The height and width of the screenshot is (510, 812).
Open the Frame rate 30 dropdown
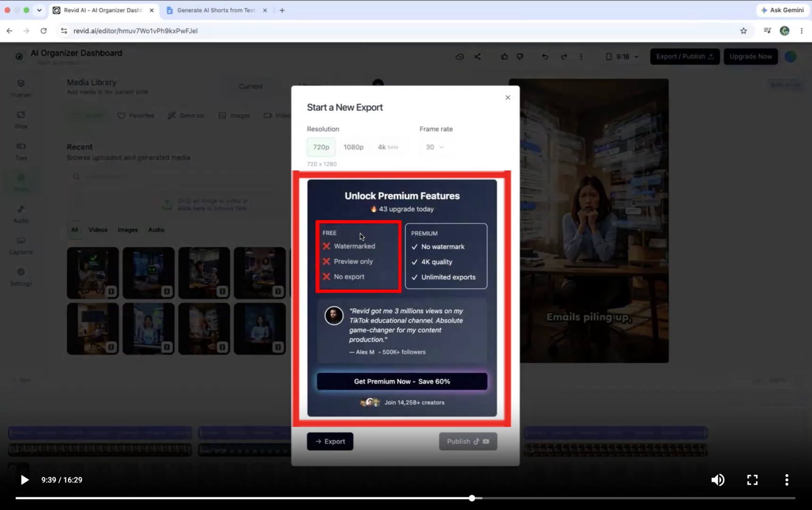[x=434, y=147]
